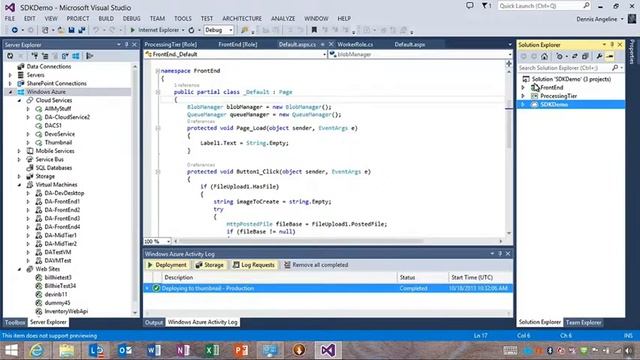Expand the Servers node

[11, 75]
